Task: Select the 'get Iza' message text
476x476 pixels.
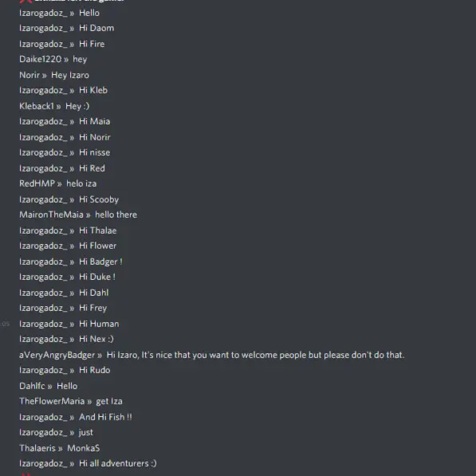Action: 109,401
